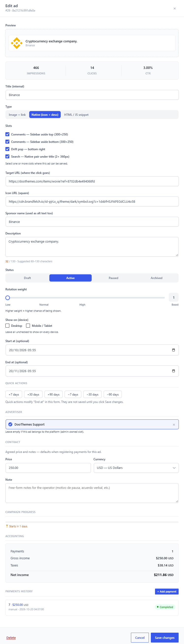Screen dimensions: 184x644
Task: Click the verified badge next to DooThemes Support
Action: click(x=11, y=424)
